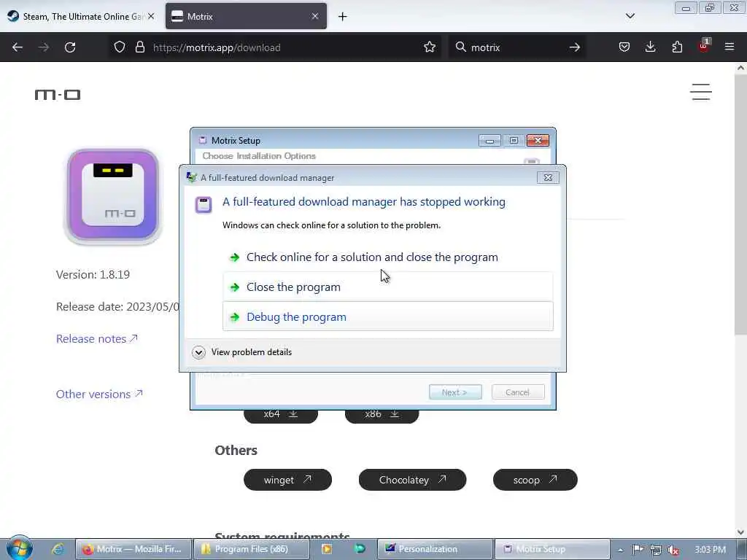The image size is (747, 560).
Task: Open the Windows Start menu
Action: tap(19, 548)
